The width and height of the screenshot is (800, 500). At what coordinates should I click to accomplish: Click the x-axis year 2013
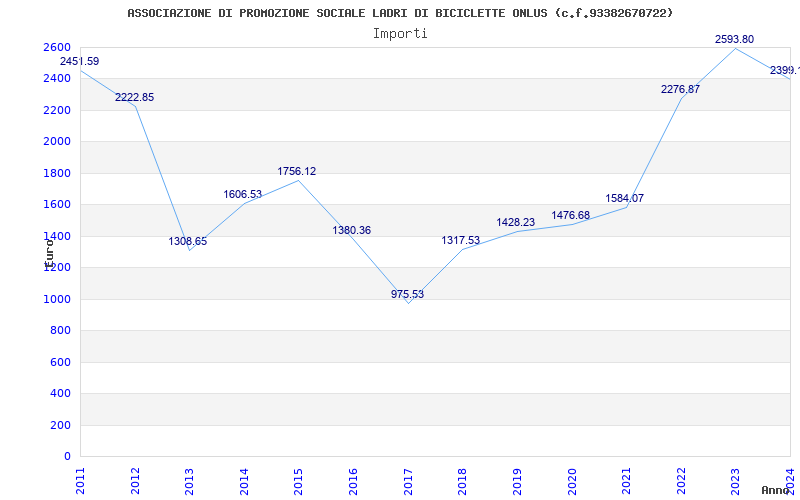coord(189,481)
